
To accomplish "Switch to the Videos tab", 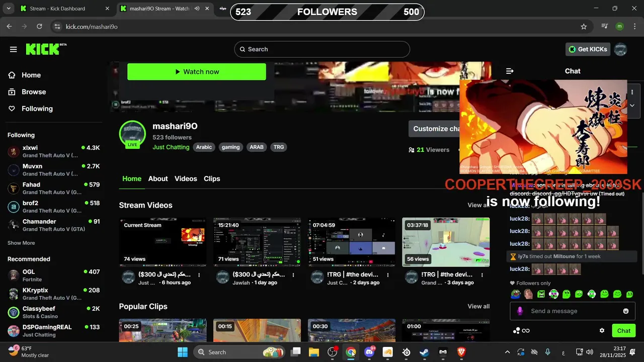I will pos(186,178).
